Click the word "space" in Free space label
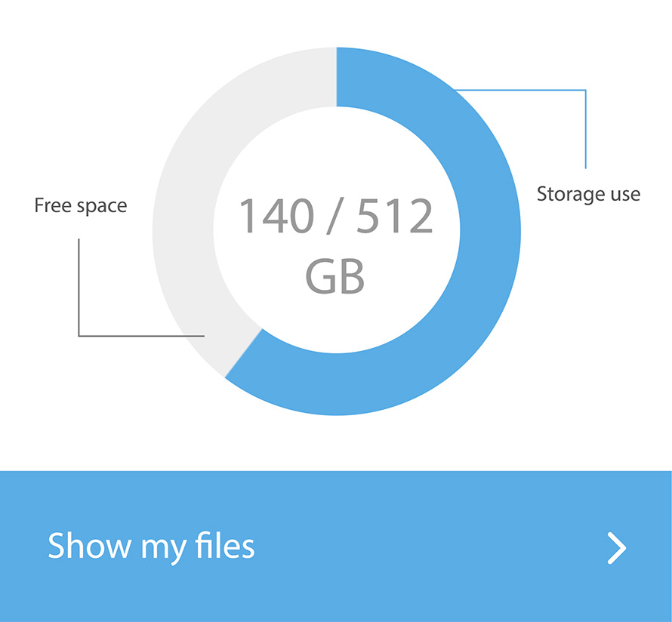 click(x=103, y=206)
